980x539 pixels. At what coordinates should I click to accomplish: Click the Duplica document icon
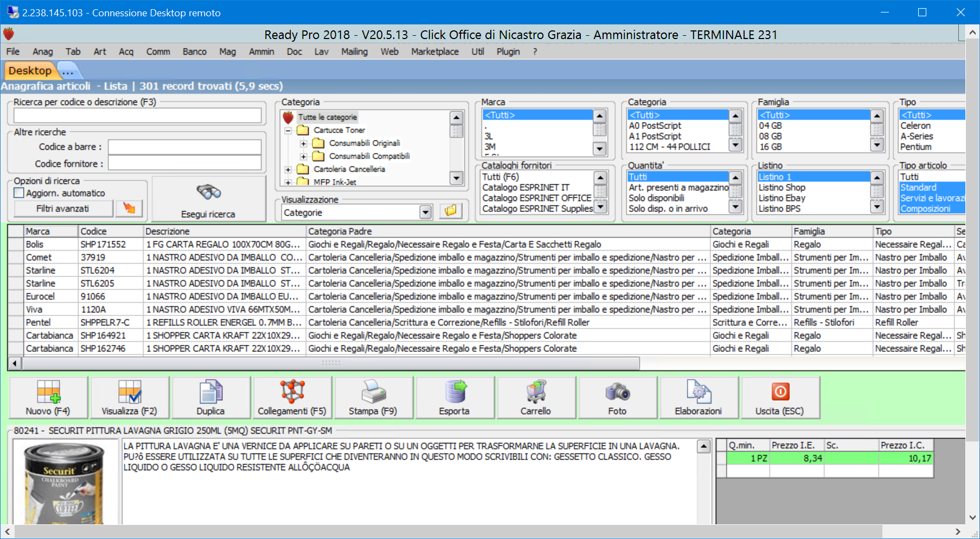point(210,397)
